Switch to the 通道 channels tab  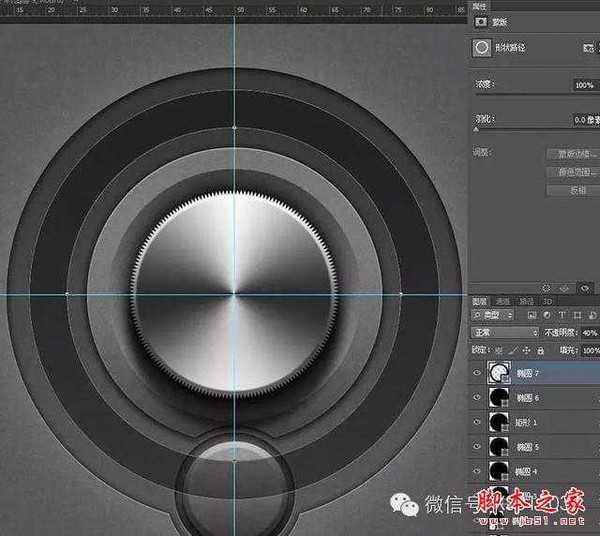coord(503,300)
